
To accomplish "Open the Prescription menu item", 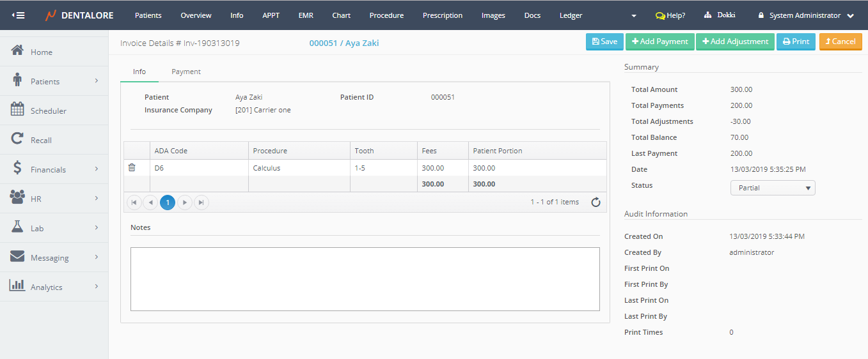I will (x=442, y=15).
